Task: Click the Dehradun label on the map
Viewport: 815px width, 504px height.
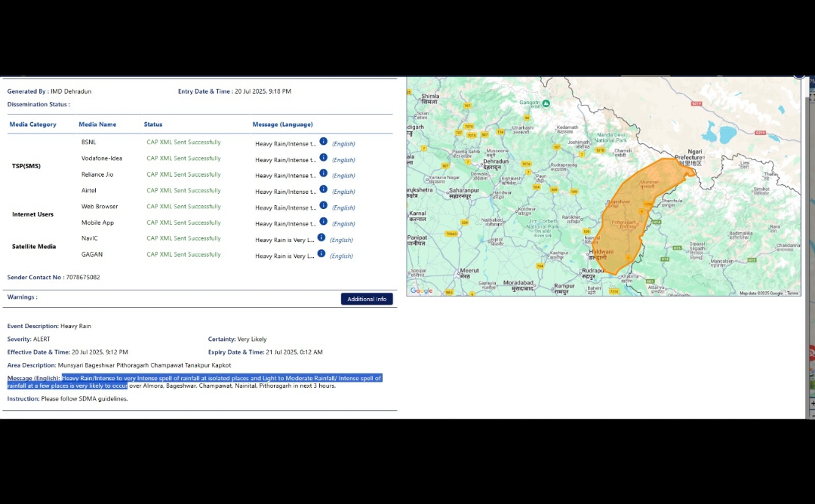Action: [x=496, y=161]
